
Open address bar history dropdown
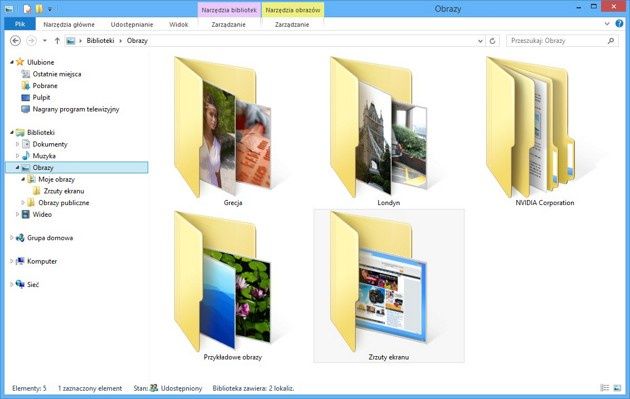(x=480, y=41)
